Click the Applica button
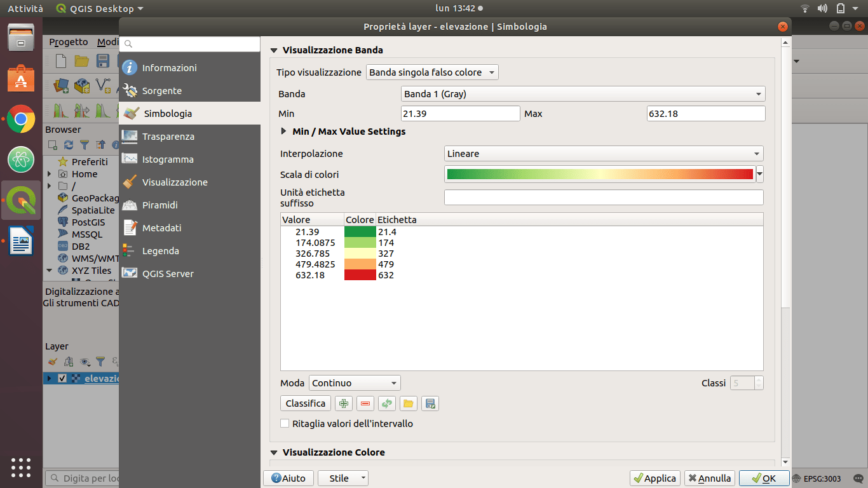 655,478
